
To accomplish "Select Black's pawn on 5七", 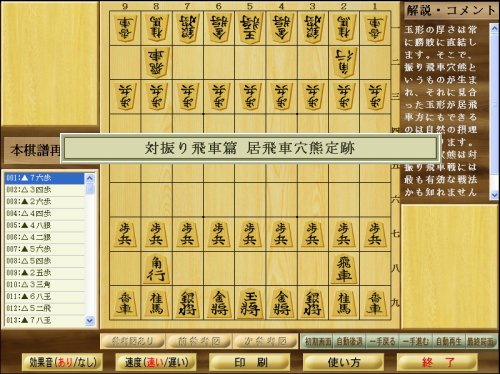I will pyautogui.click(x=250, y=234).
